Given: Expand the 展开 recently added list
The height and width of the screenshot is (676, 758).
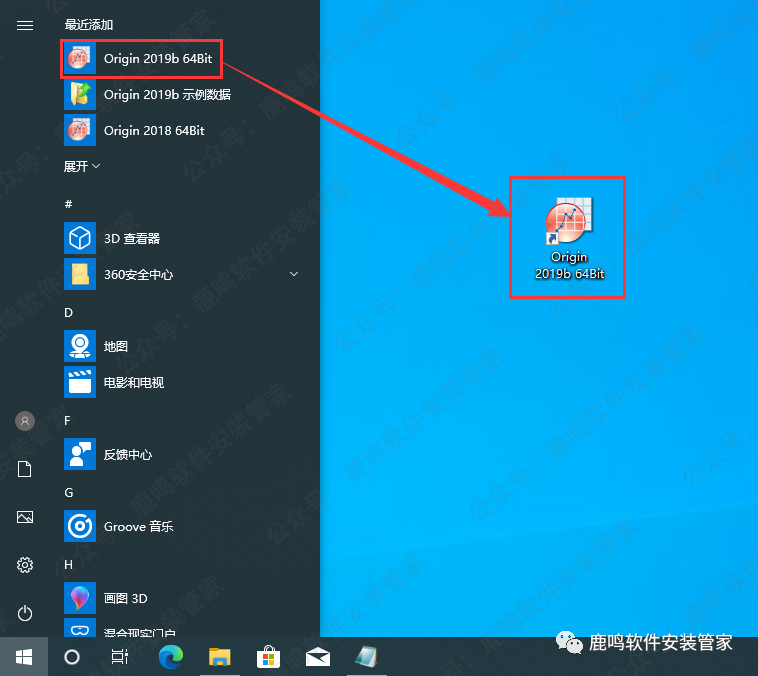Looking at the screenshot, I should [82, 166].
